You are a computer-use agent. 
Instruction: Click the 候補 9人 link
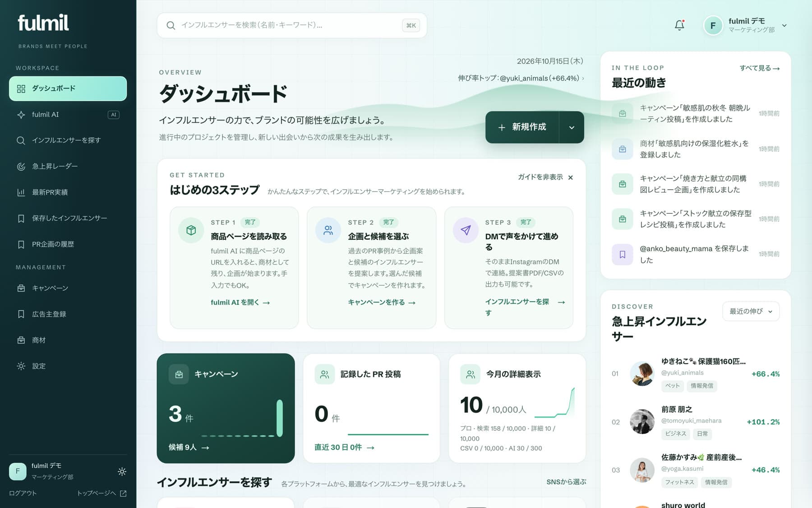tap(189, 447)
